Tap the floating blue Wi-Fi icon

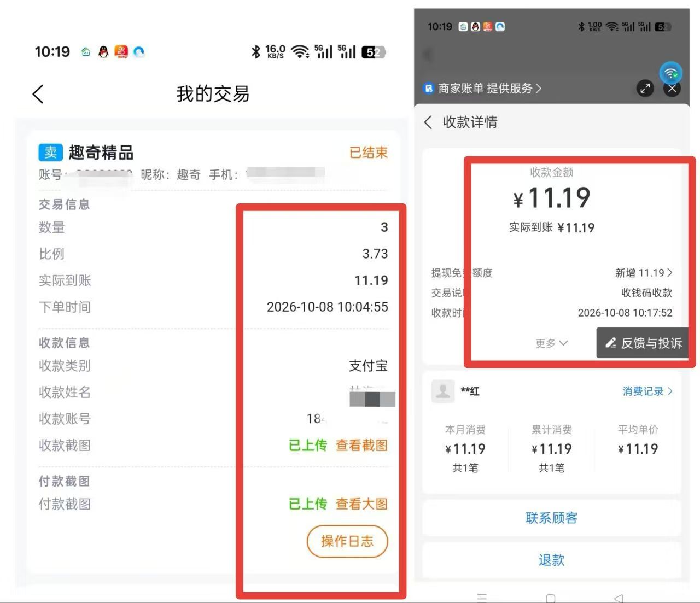670,72
